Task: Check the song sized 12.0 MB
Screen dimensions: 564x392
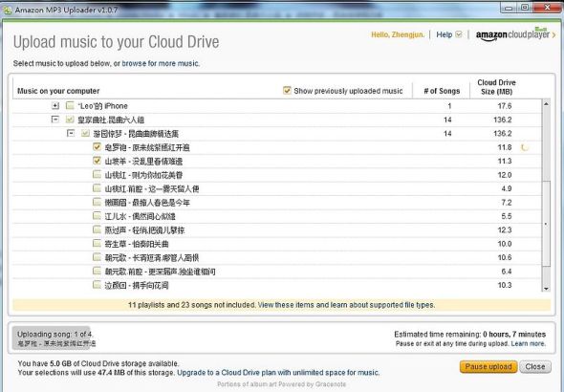Action: (97, 174)
